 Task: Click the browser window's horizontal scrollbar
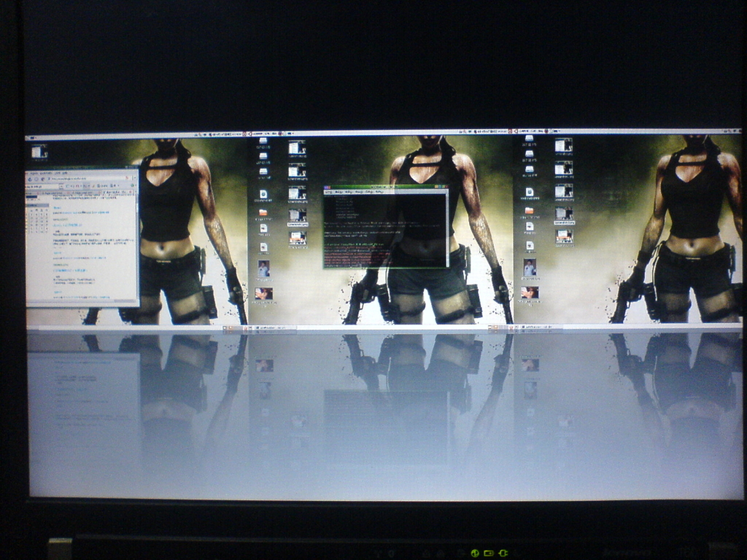tap(80, 300)
